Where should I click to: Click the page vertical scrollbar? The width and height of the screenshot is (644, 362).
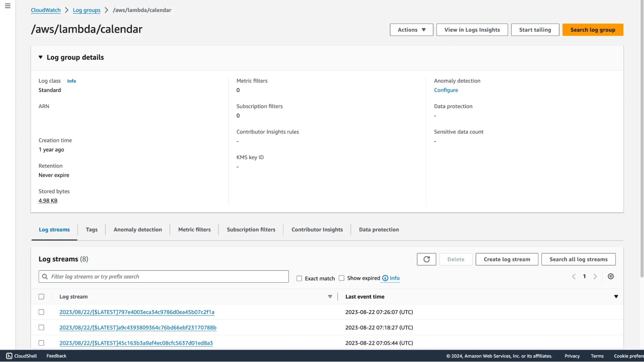pos(642,139)
